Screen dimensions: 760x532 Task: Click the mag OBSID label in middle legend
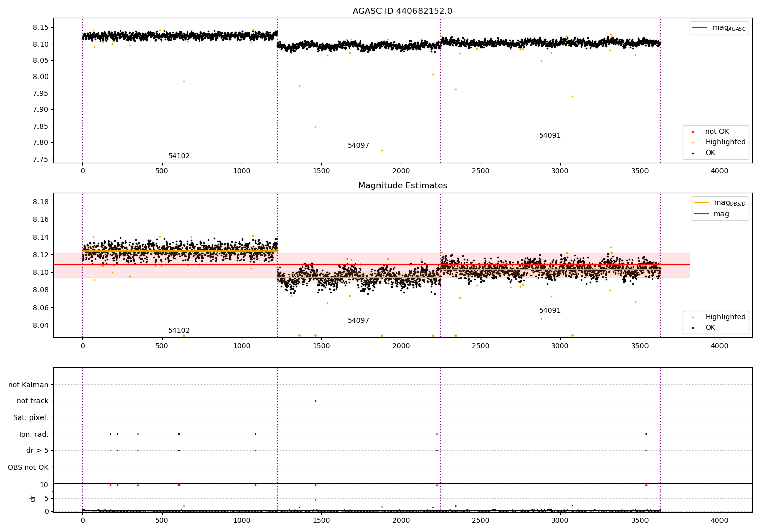point(730,203)
